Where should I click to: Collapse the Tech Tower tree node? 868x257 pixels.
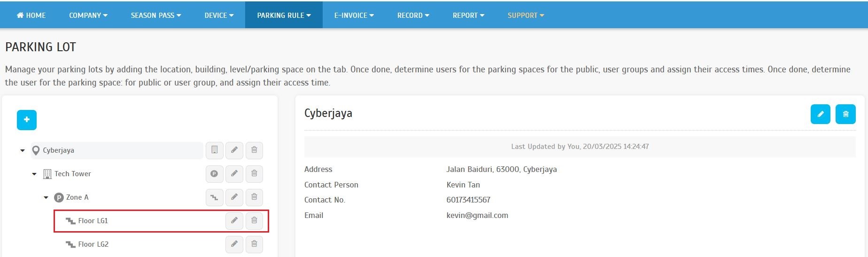point(34,174)
